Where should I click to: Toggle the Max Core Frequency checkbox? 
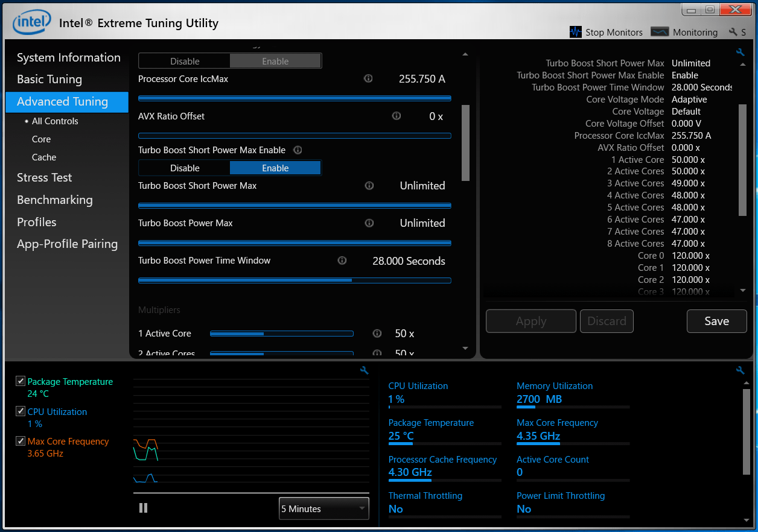[21, 441]
